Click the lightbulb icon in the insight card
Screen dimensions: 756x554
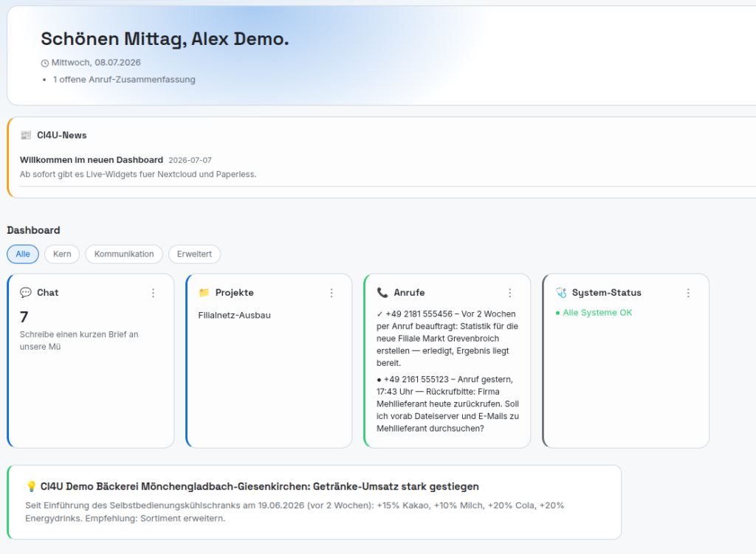pos(31,487)
